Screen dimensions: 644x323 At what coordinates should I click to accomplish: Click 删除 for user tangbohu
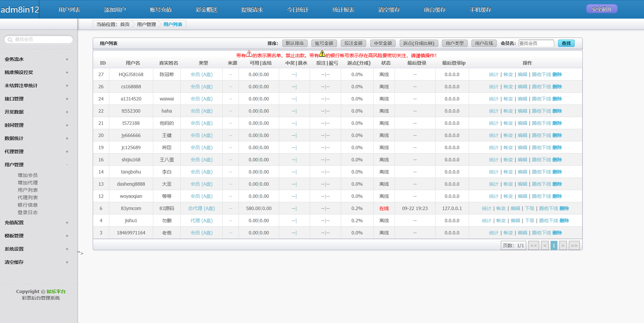click(557, 172)
